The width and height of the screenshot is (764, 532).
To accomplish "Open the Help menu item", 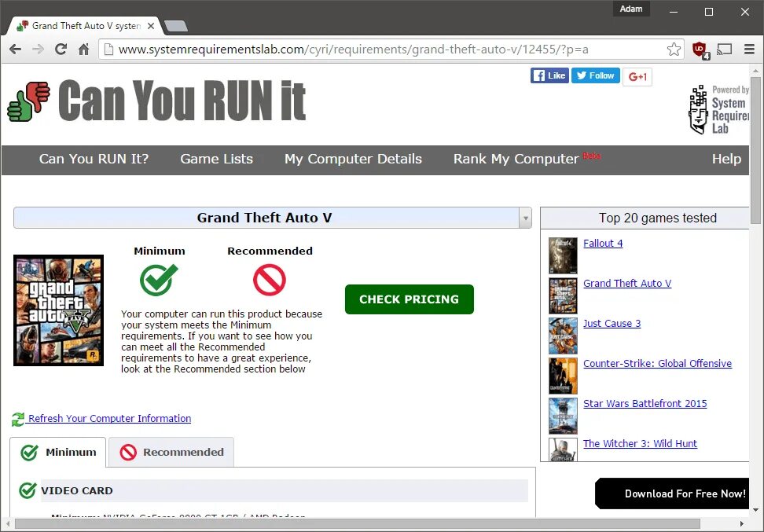I will [x=726, y=159].
